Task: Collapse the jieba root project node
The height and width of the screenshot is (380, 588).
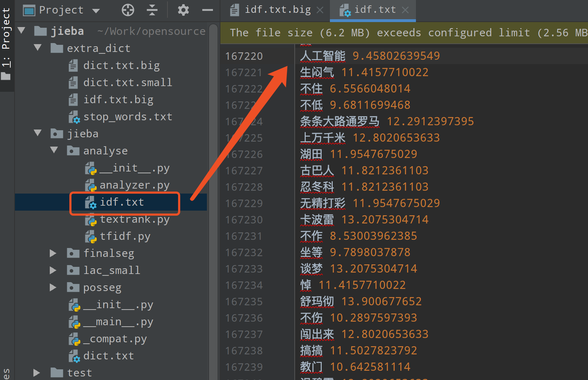Action: 21,31
